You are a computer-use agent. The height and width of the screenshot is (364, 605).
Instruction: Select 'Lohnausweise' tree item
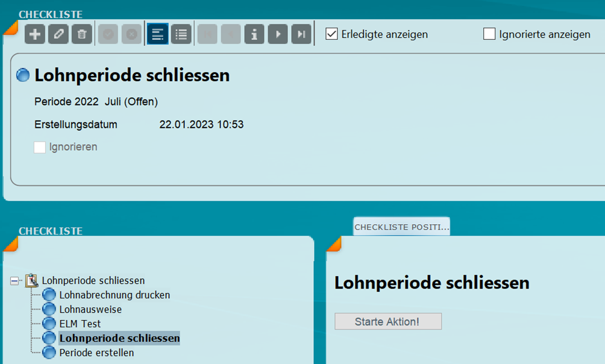(90, 310)
